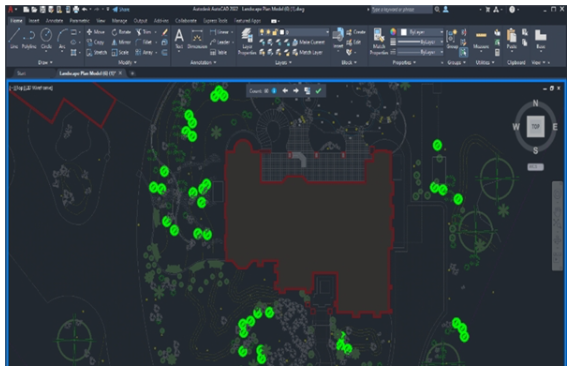Open the ByLayer lineweight dropdown
This screenshot has width=571, height=369.
point(421,42)
